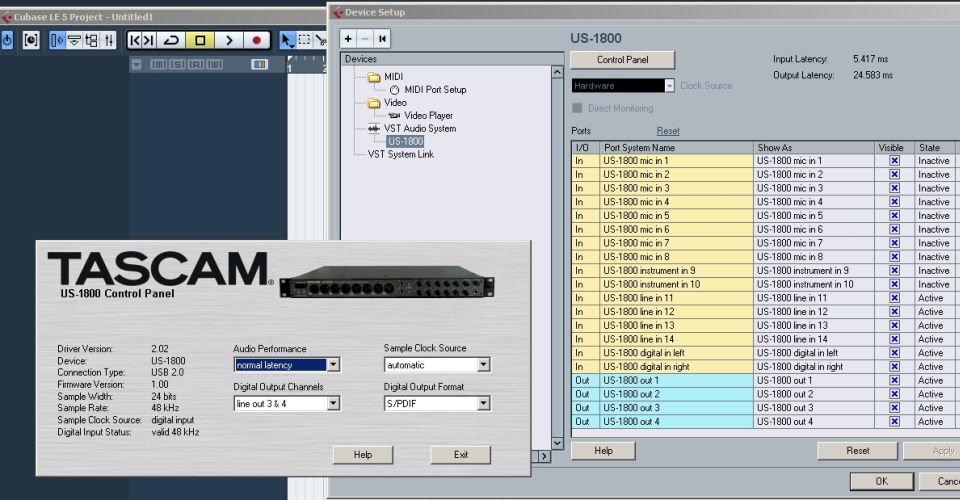Open the Pool via the Cubase toolbar icon
The height and width of the screenshot is (500, 960).
point(91,40)
